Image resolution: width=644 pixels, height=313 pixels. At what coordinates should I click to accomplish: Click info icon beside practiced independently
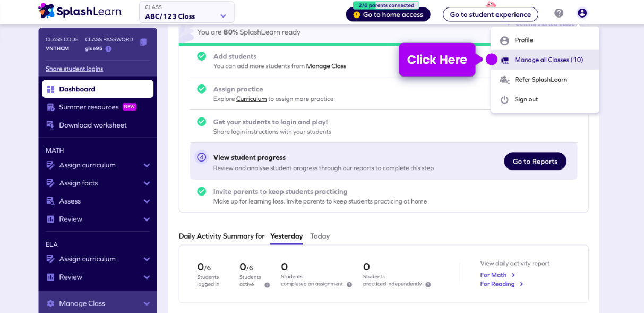click(428, 285)
